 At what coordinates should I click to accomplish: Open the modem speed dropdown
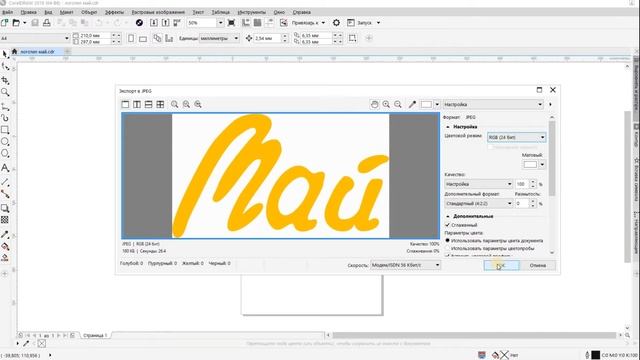(405, 265)
